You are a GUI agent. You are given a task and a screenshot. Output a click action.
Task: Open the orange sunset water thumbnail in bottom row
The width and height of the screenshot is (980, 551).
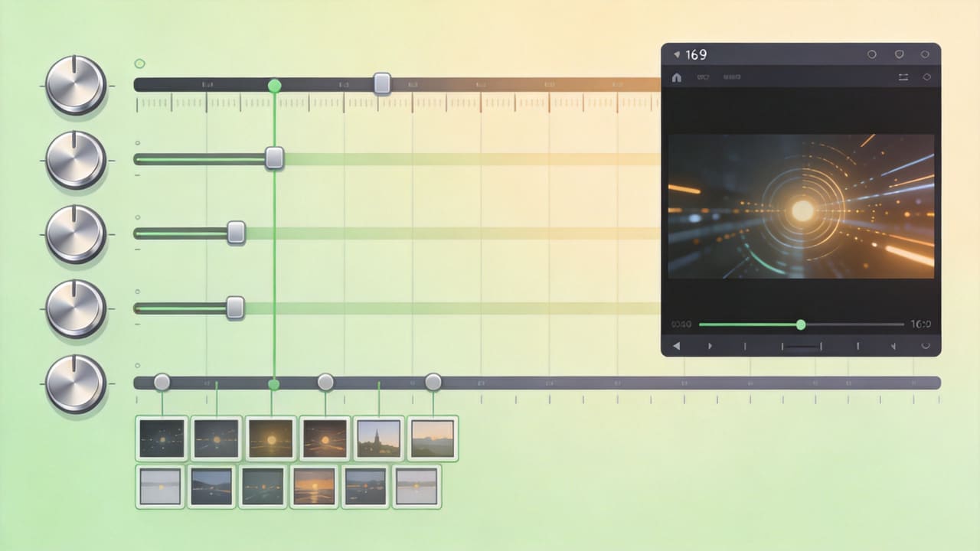tap(315, 486)
